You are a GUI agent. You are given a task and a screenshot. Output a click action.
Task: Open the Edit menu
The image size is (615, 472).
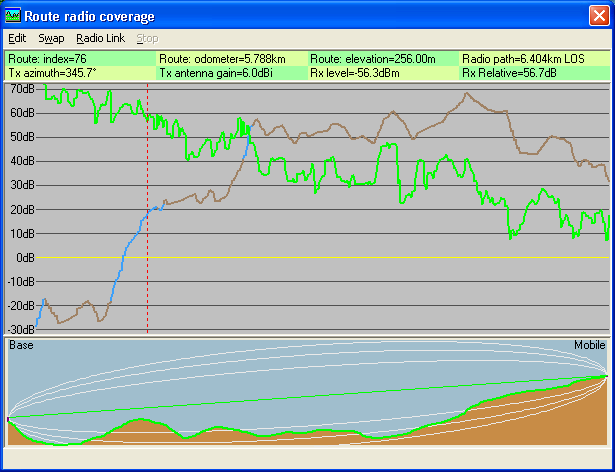pyautogui.click(x=17, y=38)
